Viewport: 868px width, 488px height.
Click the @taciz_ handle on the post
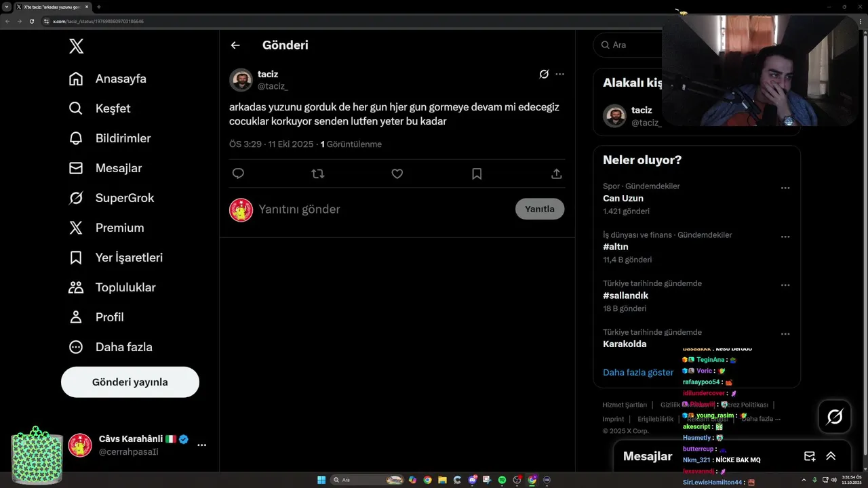point(273,86)
